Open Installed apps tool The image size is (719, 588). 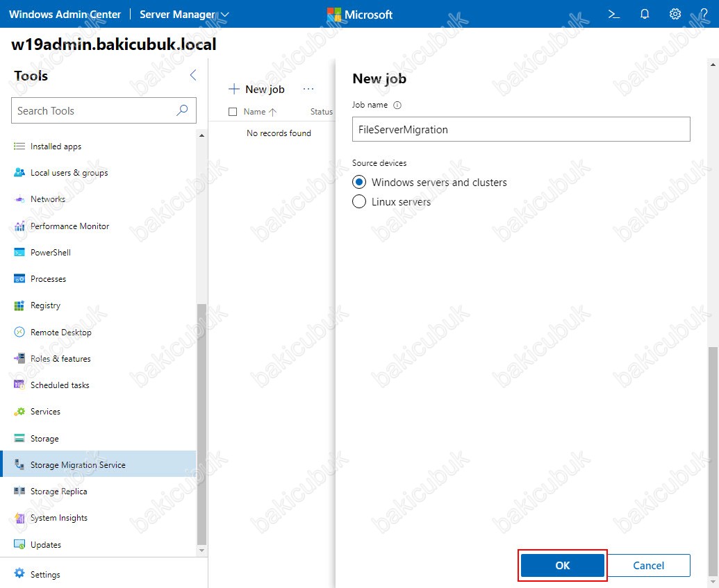coord(99,146)
